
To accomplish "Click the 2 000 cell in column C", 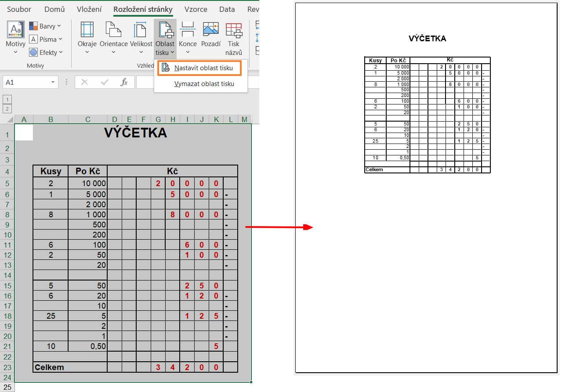I will 88,204.
